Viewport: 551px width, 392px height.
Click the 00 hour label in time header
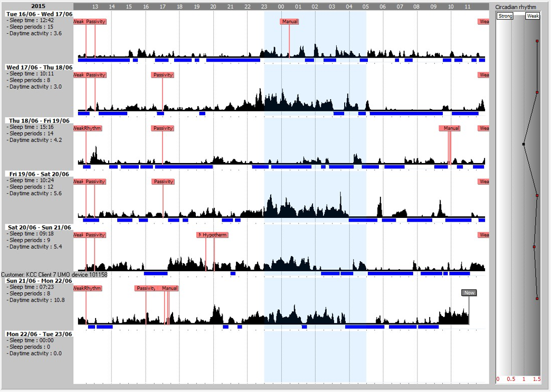(281, 6)
